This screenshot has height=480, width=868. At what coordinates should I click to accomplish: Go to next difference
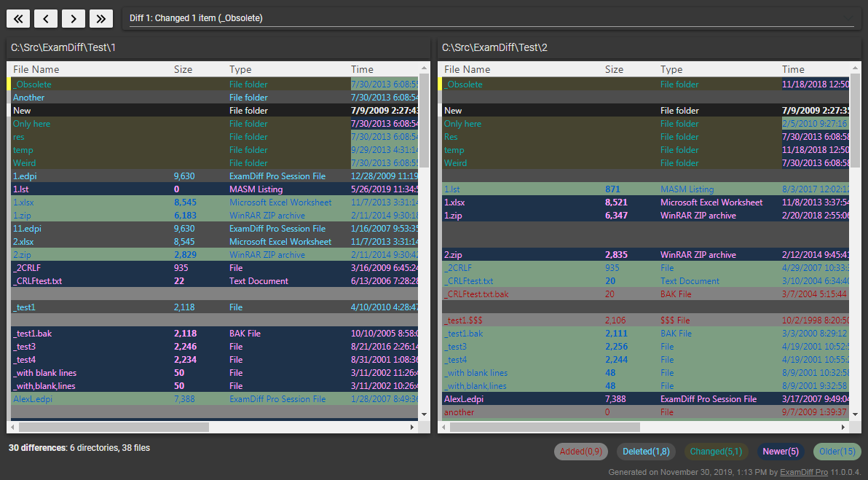click(x=74, y=18)
